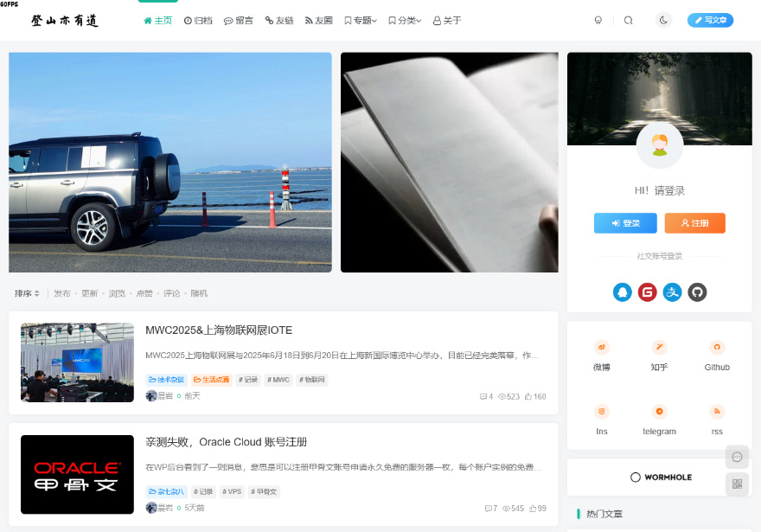The height and width of the screenshot is (532, 761).
Task: Open the floating chat bubble button
Action: click(x=737, y=457)
